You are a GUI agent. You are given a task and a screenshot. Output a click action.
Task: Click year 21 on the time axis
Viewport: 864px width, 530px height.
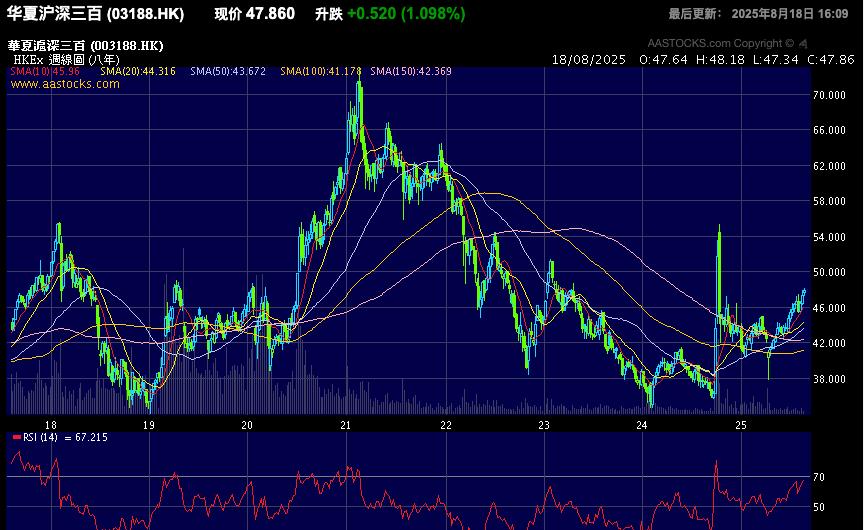[344, 424]
